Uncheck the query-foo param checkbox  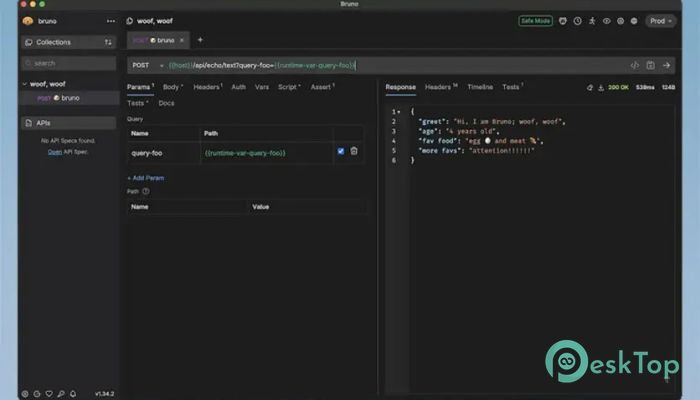click(341, 151)
